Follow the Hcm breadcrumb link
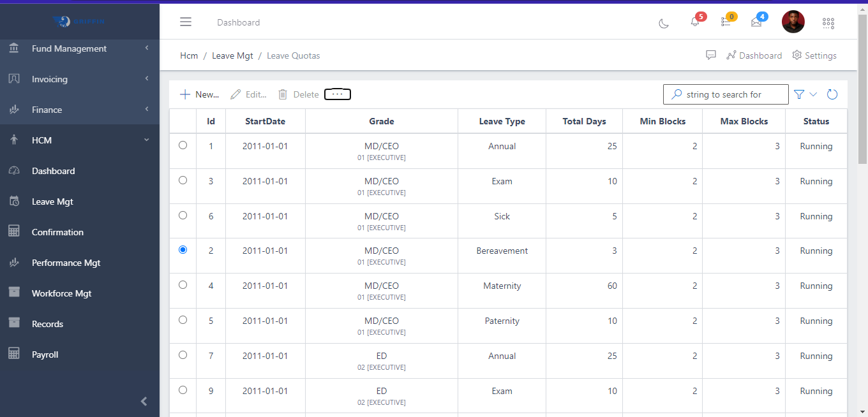The width and height of the screenshot is (868, 417). click(189, 55)
